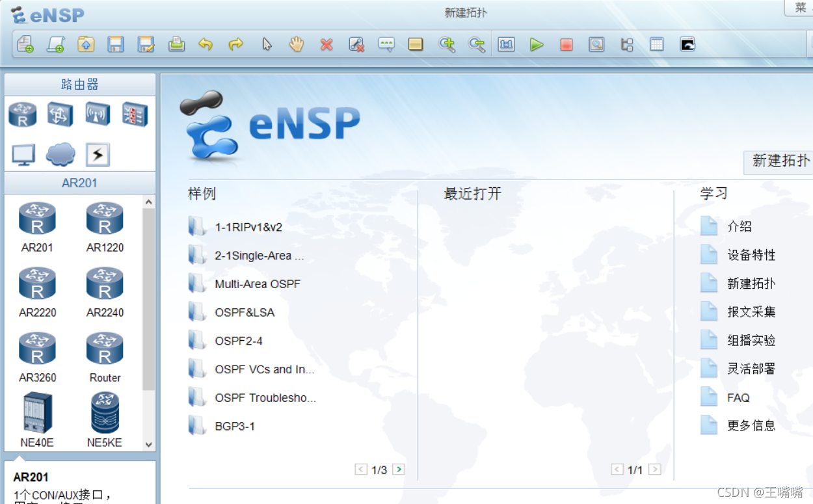Select the router device category icon
Screen dimensions: 813x504
pyautogui.click(x=23, y=115)
